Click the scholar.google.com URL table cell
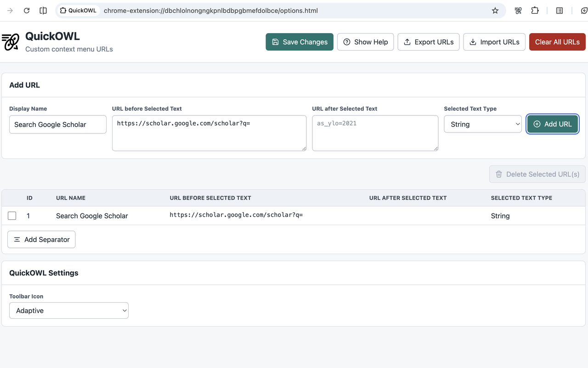 236,215
